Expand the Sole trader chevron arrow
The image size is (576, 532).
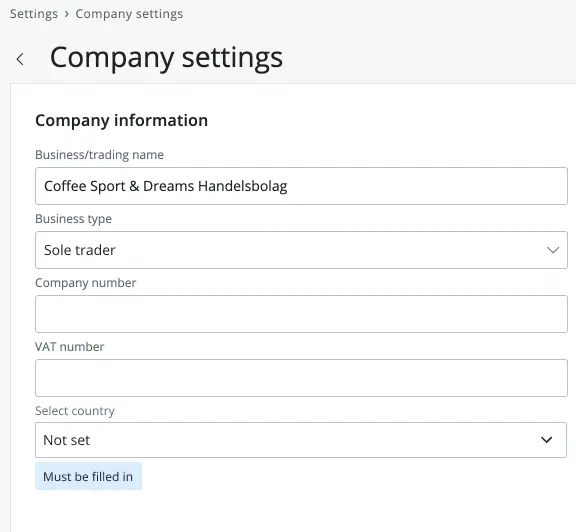552,250
